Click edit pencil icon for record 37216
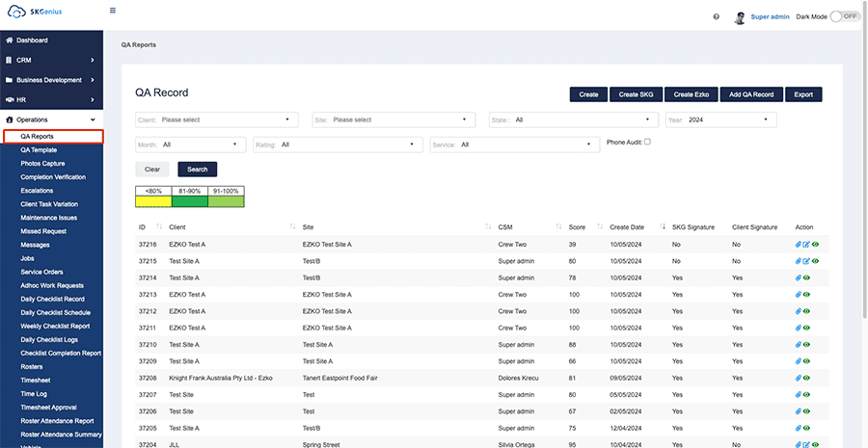 [x=806, y=245]
